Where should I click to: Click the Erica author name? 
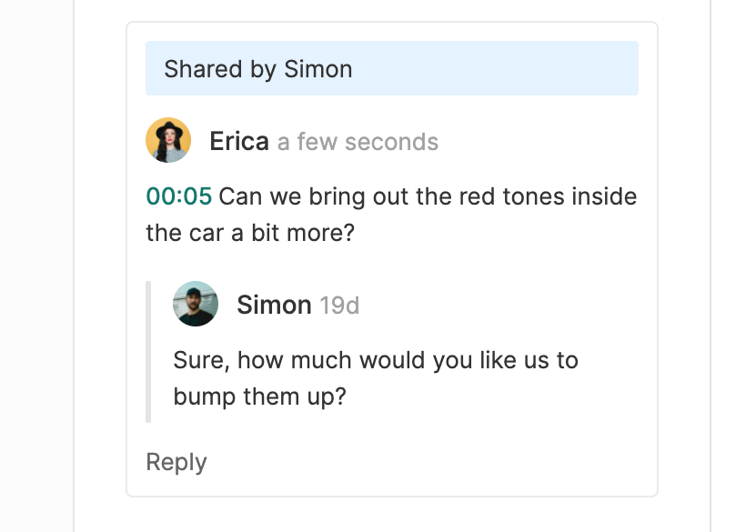238,142
